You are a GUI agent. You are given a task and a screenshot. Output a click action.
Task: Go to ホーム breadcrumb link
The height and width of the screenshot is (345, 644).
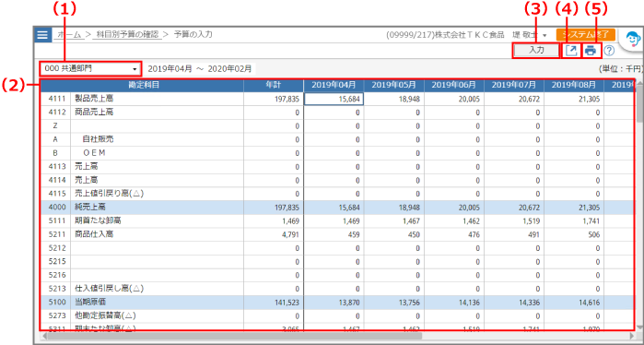69,34
